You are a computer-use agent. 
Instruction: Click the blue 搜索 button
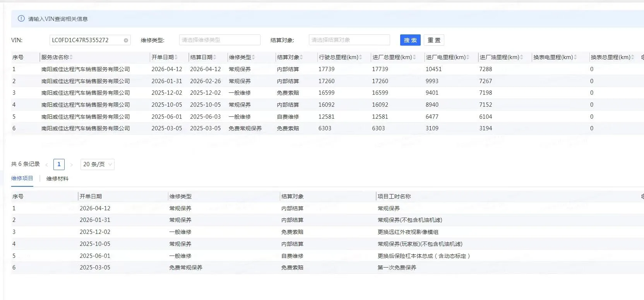[410, 40]
